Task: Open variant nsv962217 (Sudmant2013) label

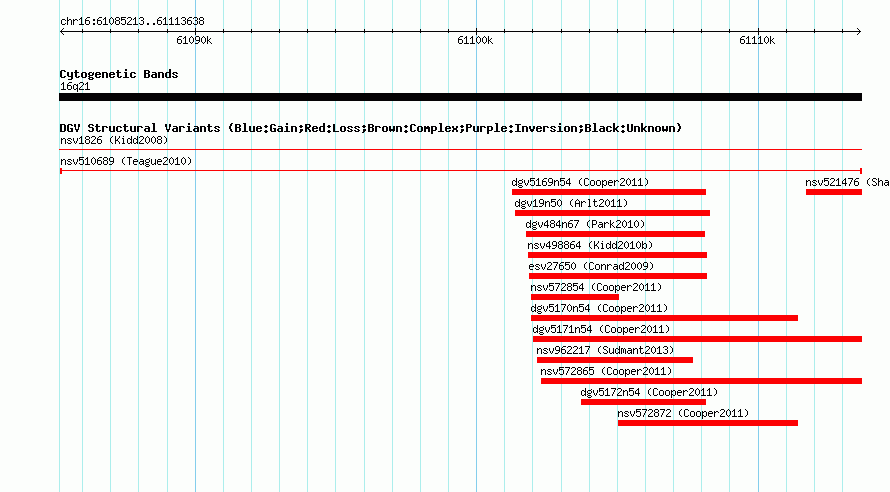Action: (605, 350)
